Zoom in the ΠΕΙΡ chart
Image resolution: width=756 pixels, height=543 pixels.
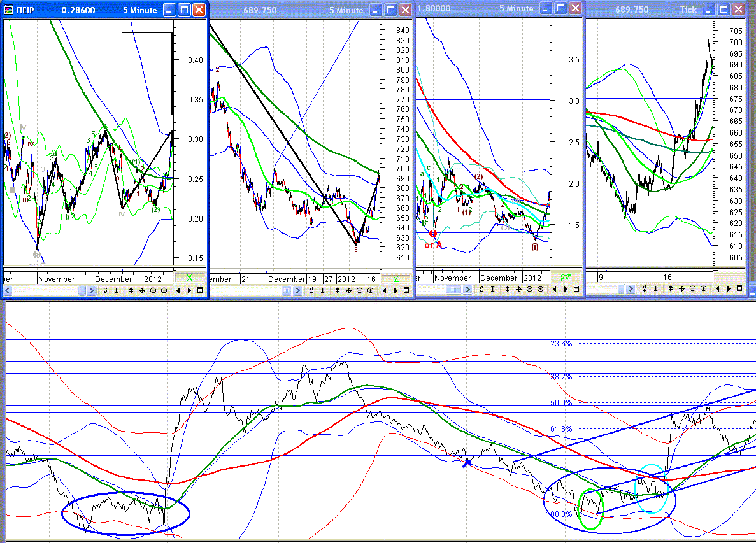[x=164, y=290]
